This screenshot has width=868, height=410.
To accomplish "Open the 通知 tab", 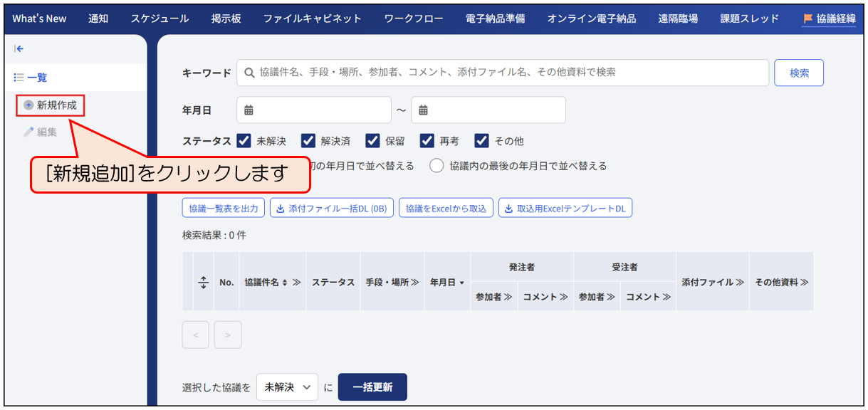I will (x=98, y=19).
